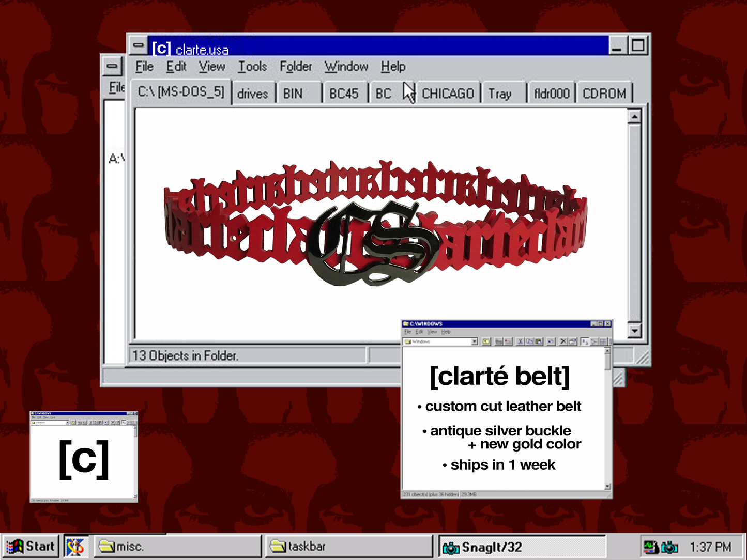The height and width of the screenshot is (560, 747).
Task: Click the monitor icon in system tray
Action: tap(650, 547)
